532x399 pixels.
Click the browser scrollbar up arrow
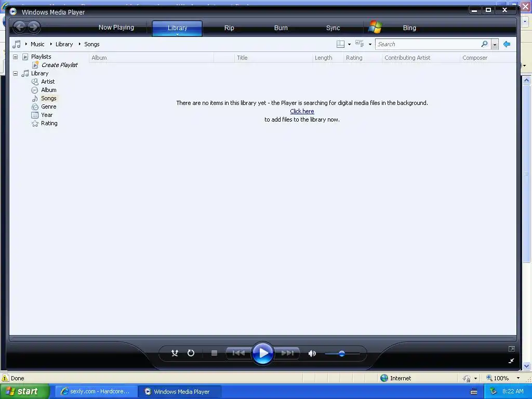click(x=527, y=81)
